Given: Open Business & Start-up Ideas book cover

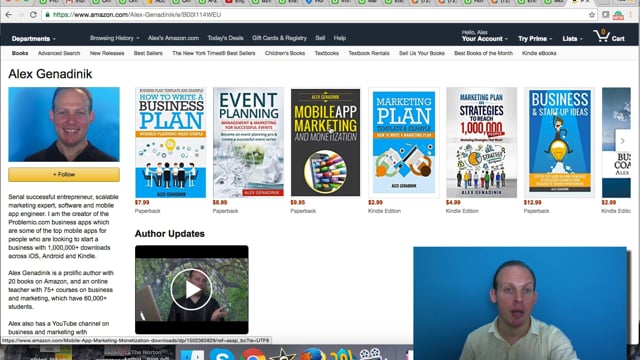Looking at the screenshot, I should coord(560,142).
